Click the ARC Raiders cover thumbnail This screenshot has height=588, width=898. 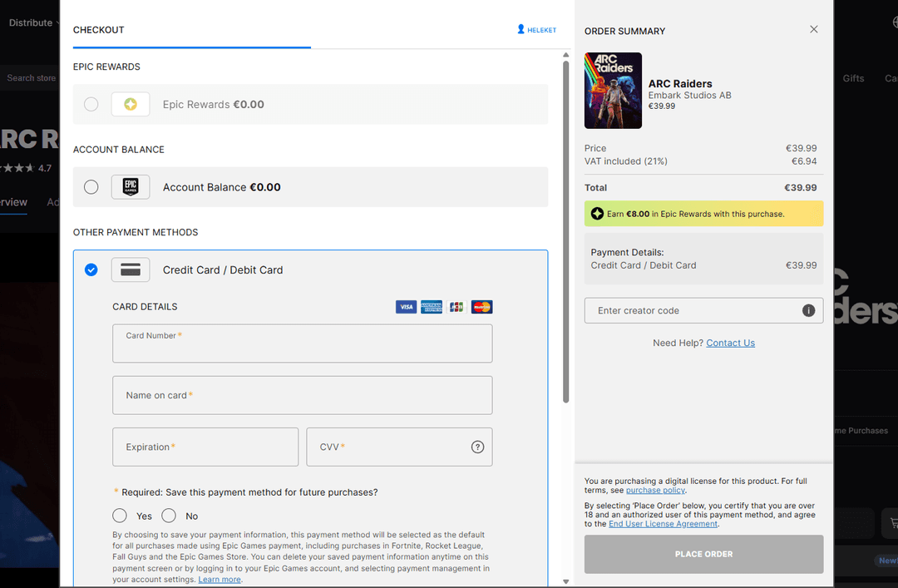[x=613, y=91]
